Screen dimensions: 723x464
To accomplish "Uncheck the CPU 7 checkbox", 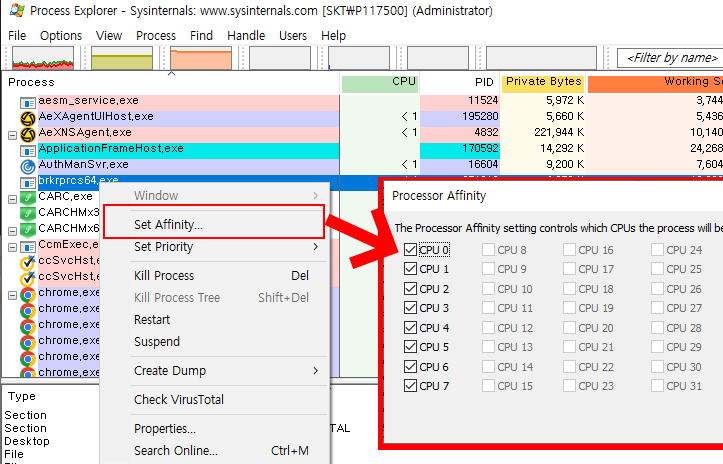I will (x=410, y=386).
